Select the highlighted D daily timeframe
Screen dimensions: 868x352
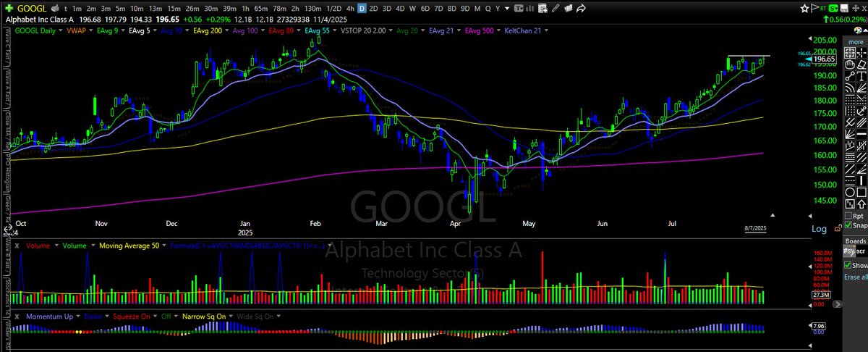click(x=362, y=8)
